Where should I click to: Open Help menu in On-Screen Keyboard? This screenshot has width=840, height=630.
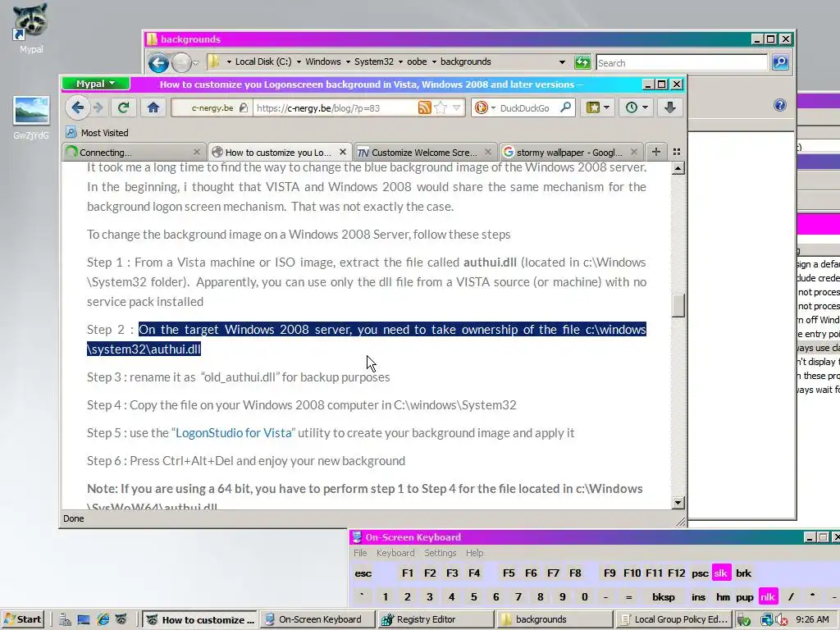[x=474, y=553]
